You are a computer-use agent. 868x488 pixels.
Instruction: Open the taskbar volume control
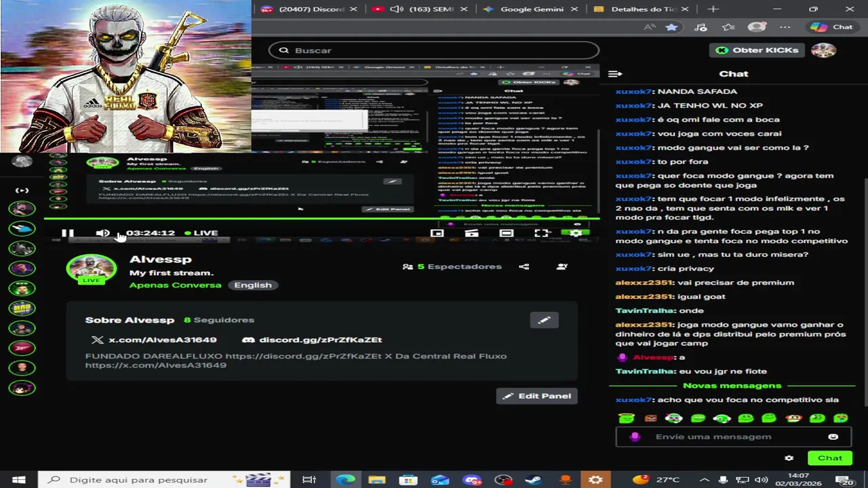[761, 480]
